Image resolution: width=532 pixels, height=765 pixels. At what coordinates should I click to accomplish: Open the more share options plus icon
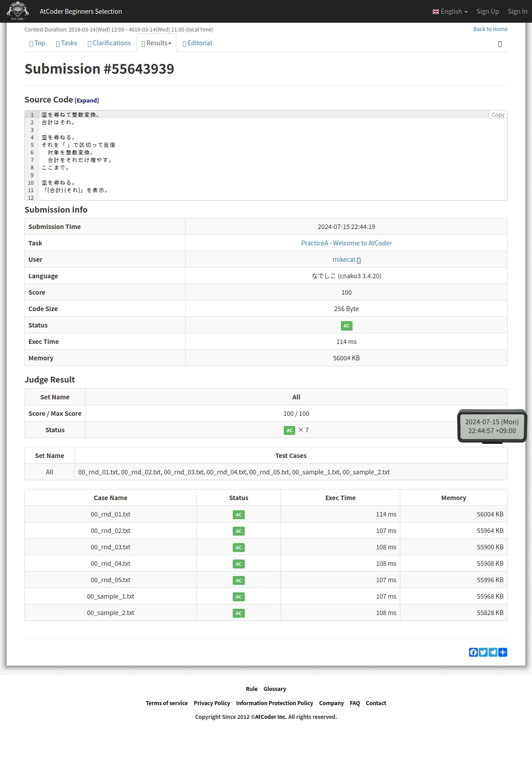coord(503,652)
